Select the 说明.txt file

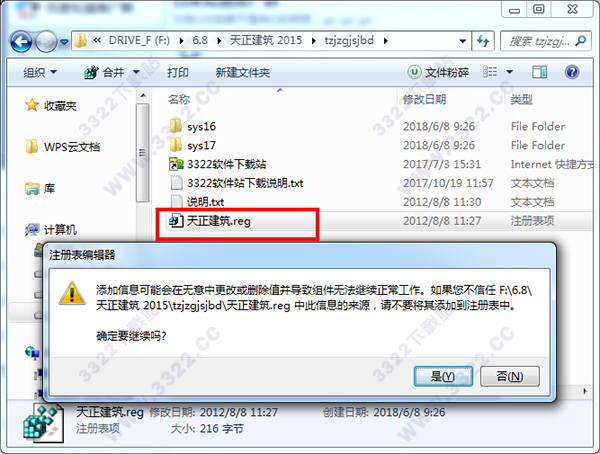pyautogui.click(x=197, y=202)
